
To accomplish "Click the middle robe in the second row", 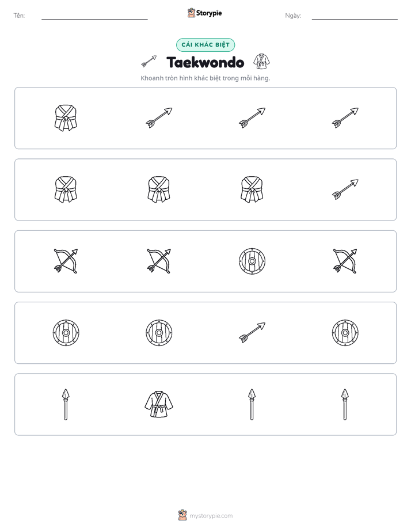I will pyautogui.click(x=159, y=189).
